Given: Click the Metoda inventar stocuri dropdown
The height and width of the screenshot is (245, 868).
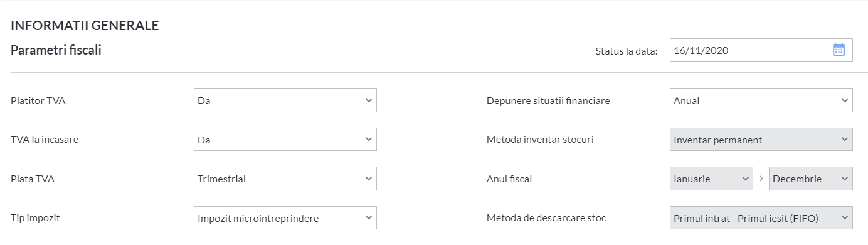Looking at the screenshot, I should tap(761, 140).
